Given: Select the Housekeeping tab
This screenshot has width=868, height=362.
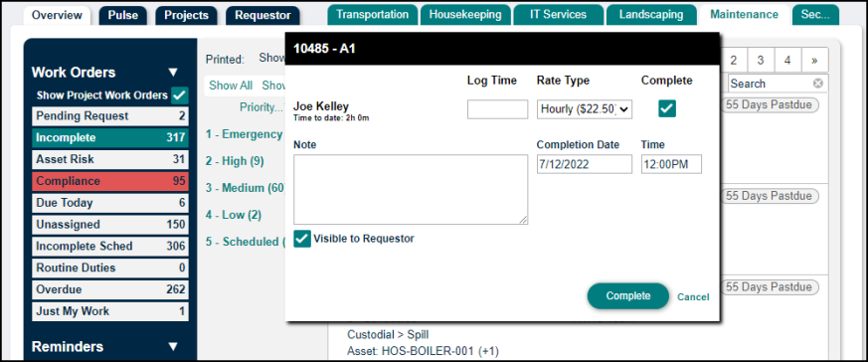Looking at the screenshot, I should [465, 14].
